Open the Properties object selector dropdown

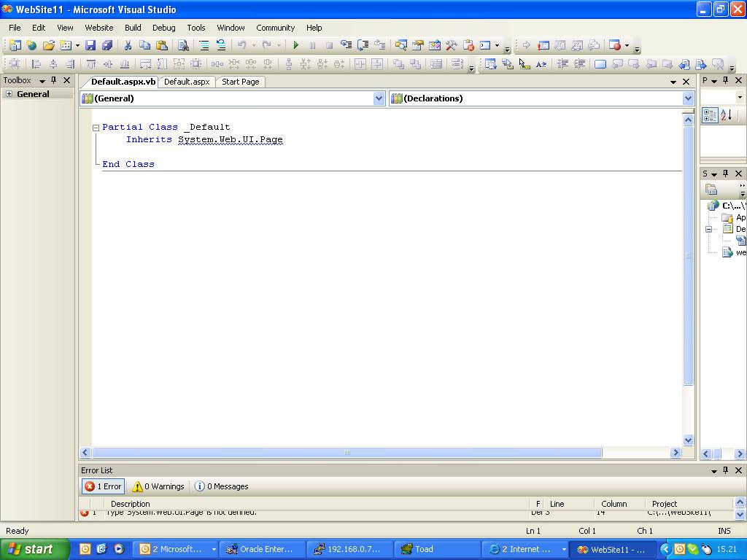[740, 97]
